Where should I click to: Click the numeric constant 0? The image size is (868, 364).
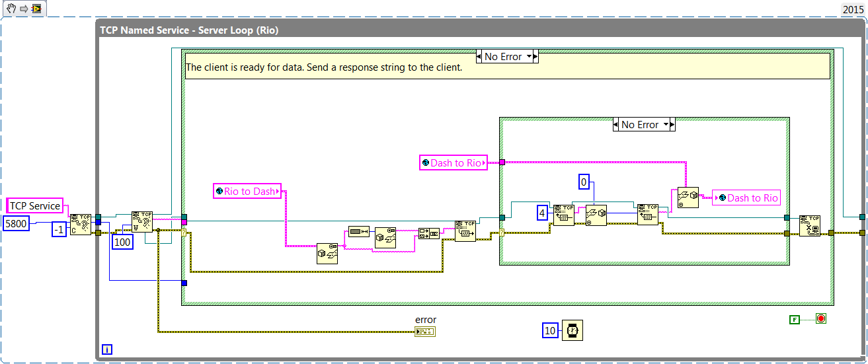tap(584, 182)
